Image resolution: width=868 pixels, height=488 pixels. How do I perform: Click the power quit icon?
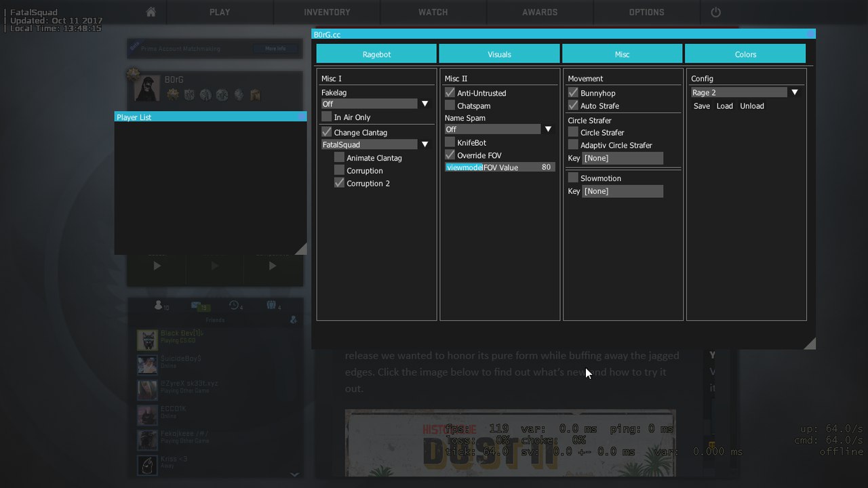click(715, 12)
